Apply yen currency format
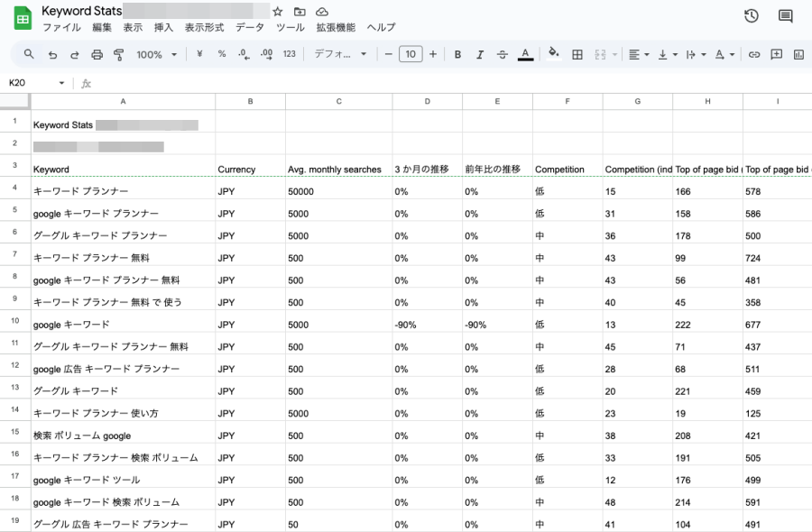Viewport: 812px width, 532px height. tap(199, 54)
